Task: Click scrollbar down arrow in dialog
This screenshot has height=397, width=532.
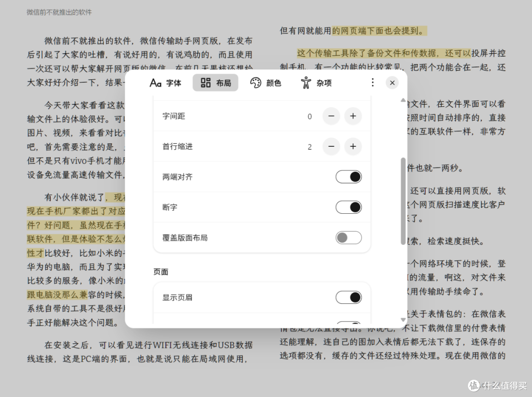Action: (x=403, y=320)
